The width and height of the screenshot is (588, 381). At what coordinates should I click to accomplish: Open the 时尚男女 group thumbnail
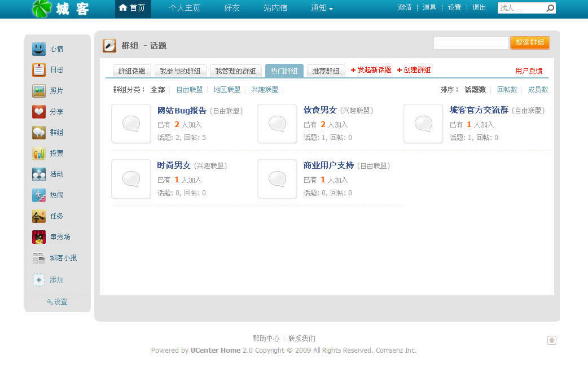(x=131, y=179)
